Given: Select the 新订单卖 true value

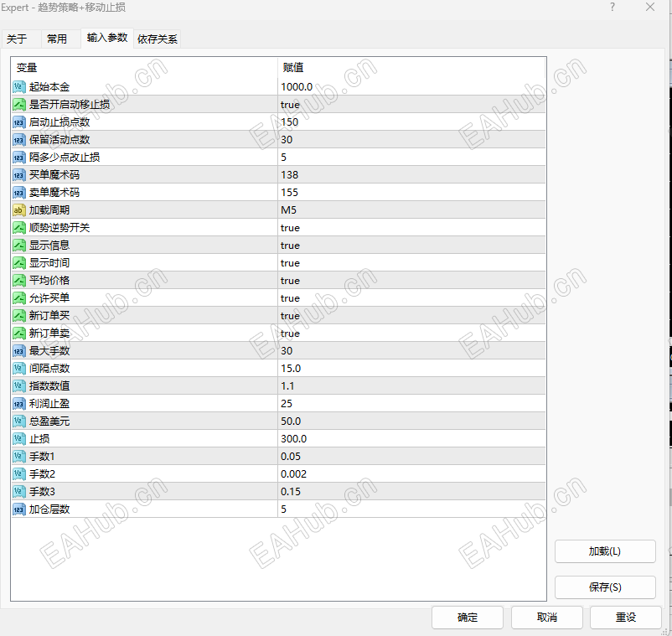Looking at the screenshot, I should coord(290,333).
